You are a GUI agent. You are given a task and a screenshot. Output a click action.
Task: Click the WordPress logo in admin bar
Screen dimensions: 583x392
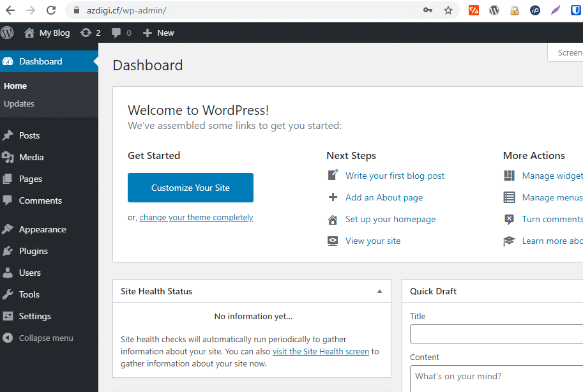coord(8,33)
